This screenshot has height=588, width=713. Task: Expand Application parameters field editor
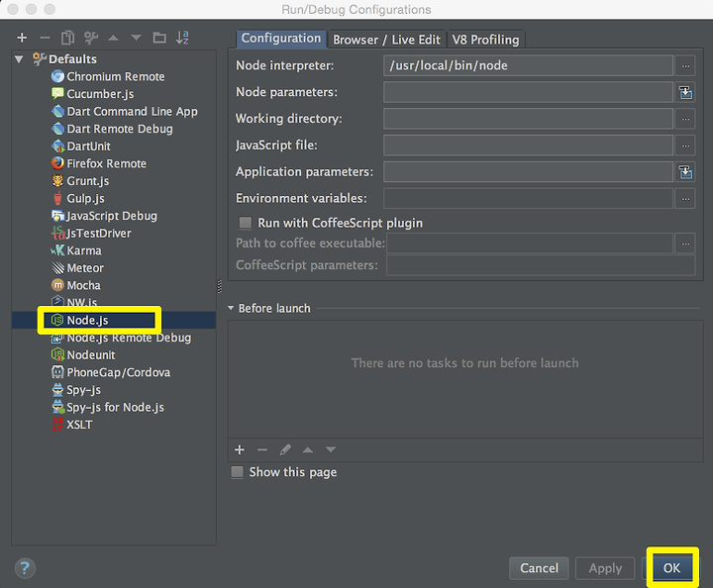685,172
